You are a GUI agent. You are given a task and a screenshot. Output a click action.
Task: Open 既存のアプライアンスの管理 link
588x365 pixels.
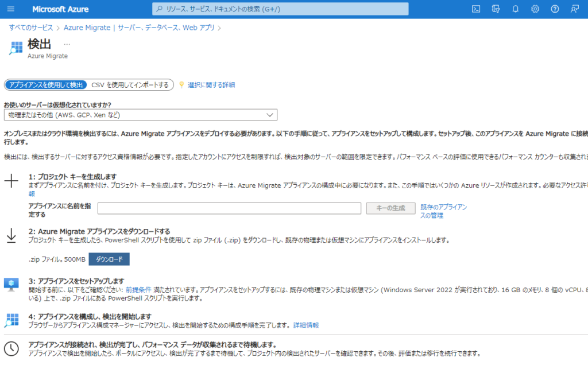pyautogui.click(x=443, y=211)
